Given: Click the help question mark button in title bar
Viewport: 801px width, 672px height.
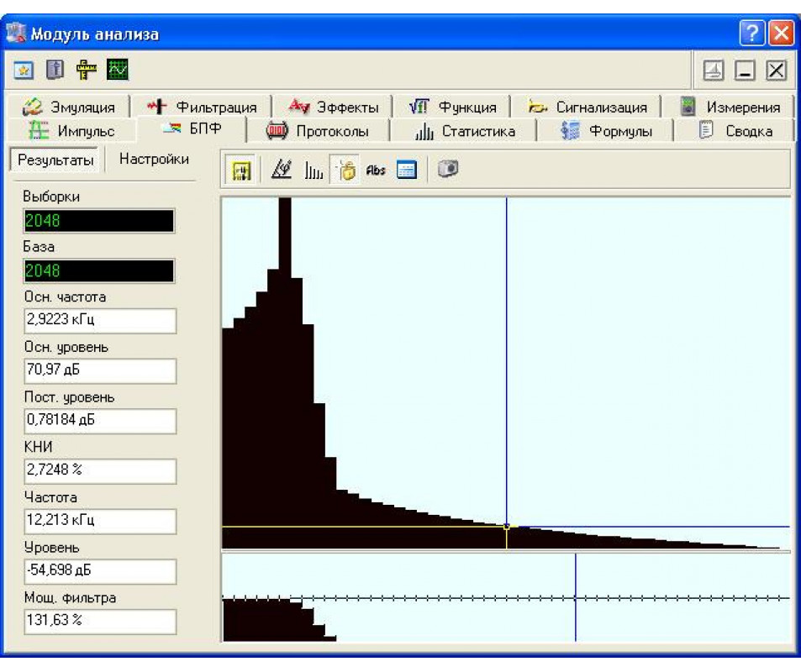Looking at the screenshot, I should point(752,34).
